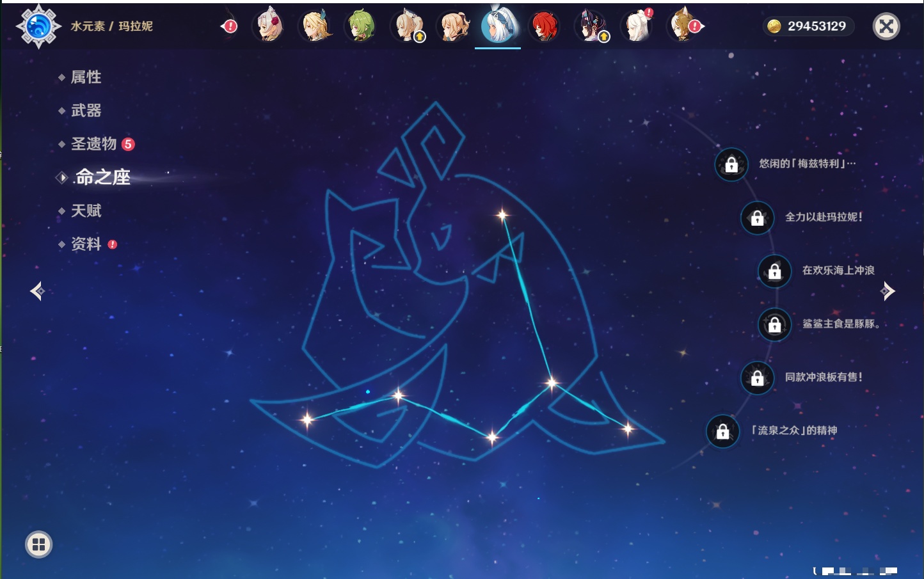Click lock icon for 同款冲浪板有售!
Viewport: 924px width, 579px height.
[x=757, y=377]
